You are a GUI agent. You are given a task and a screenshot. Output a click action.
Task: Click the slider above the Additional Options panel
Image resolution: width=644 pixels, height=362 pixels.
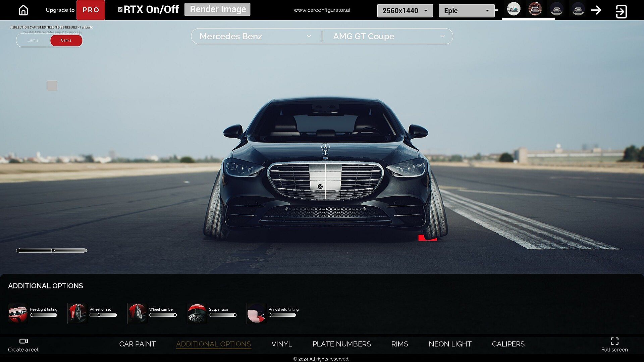(52, 250)
